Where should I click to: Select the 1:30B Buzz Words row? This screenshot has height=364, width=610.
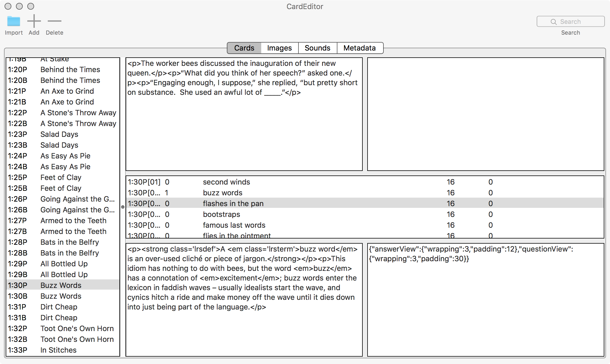point(63,296)
